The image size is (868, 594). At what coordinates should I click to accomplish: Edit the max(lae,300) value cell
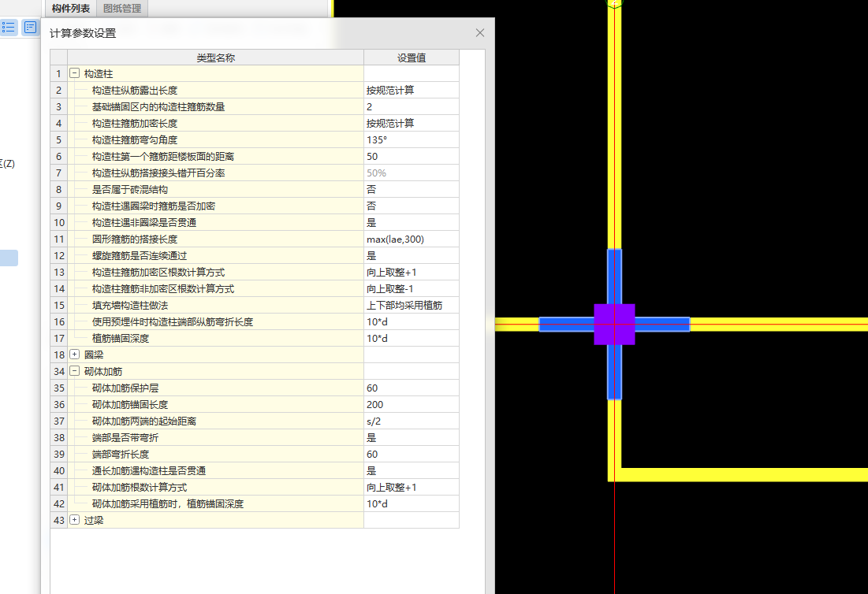pos(412,239)
